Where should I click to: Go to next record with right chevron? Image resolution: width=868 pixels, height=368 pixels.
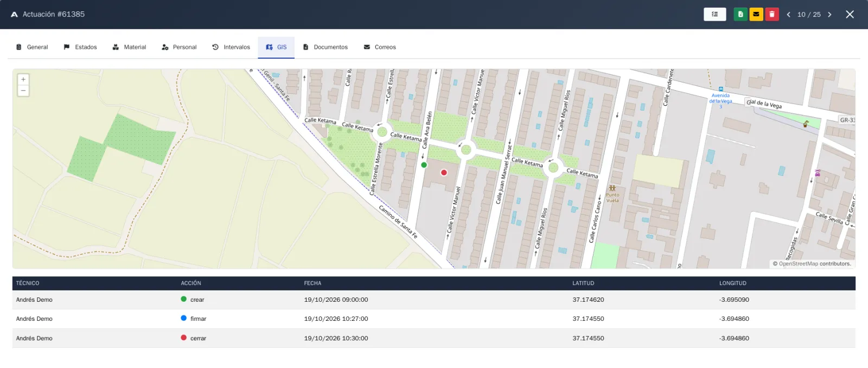[x=829, y=15]
